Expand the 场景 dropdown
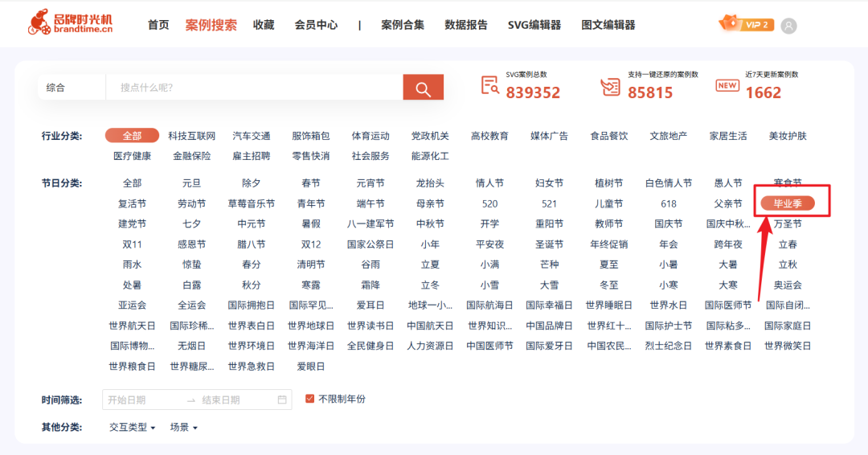 184,428
